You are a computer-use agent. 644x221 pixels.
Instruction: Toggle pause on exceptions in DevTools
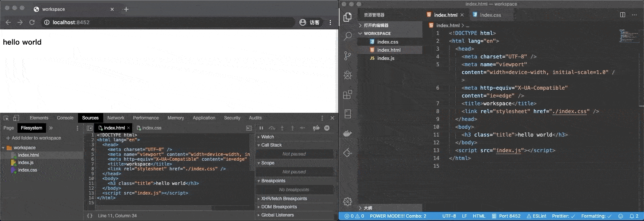tap(327, 128)
